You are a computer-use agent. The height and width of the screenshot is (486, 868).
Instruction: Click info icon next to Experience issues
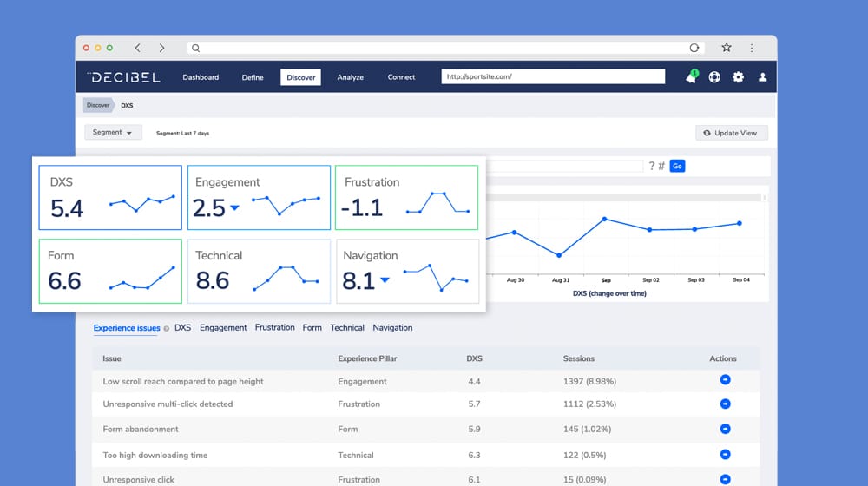click(x=166, y=329)
